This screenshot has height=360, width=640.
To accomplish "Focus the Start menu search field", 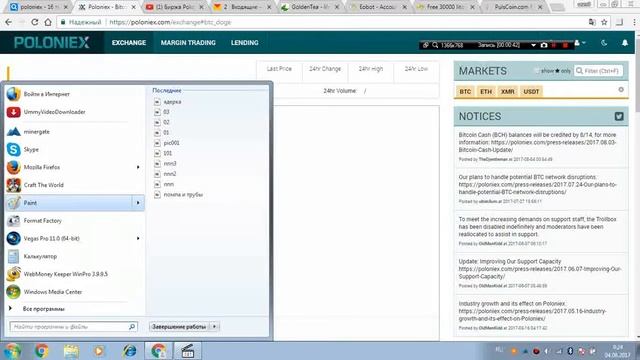I will coord(73,327).
